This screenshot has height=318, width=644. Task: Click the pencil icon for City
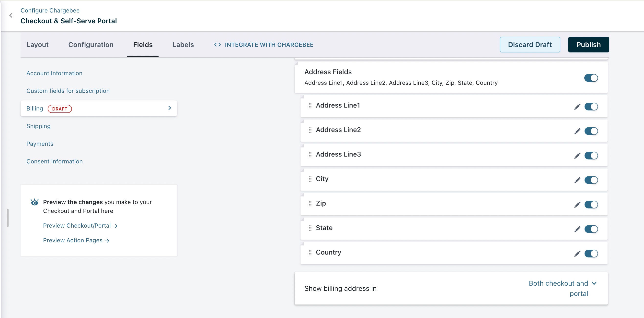coord(577,180)
